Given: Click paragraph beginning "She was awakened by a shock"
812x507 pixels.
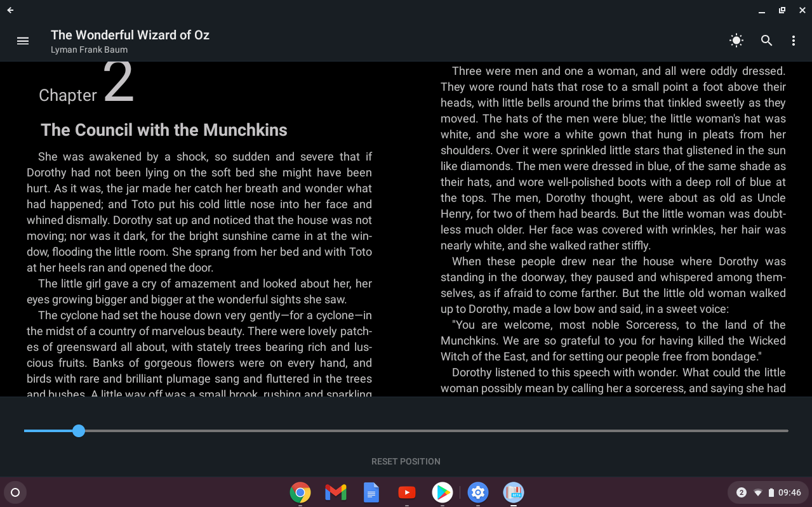Looking at the screenshot, I should tap(199, 212).
